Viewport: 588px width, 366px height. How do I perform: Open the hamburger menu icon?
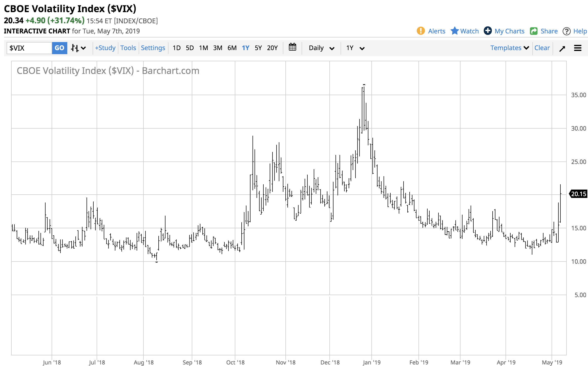(x=578, y=48)
